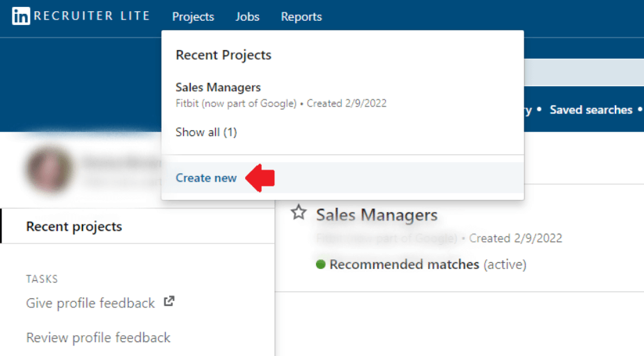The height and width of the screenshot is (356, 644).
Task: Click Show all (1) projects
Action: click(206, 132)
